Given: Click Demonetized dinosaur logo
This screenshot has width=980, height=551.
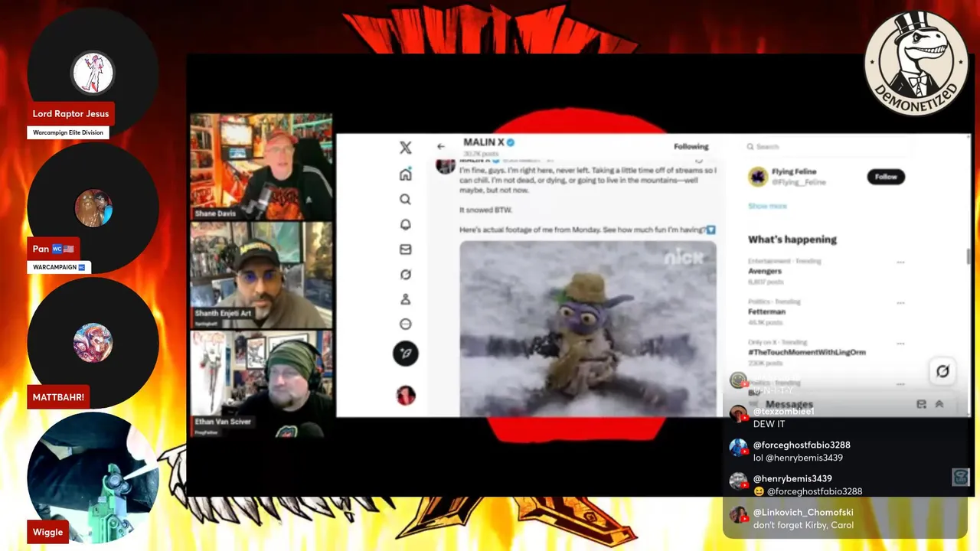Looking at the screenshot, I should [916, 64].
